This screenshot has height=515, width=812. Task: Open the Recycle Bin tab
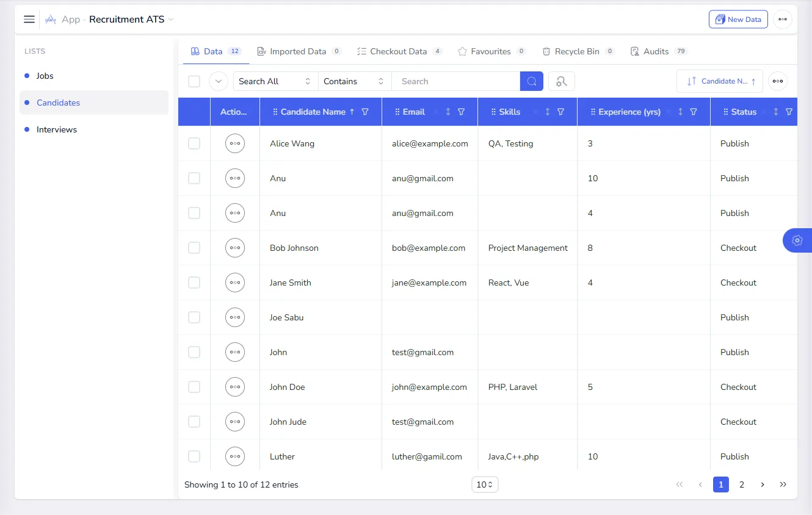point(578,51)
